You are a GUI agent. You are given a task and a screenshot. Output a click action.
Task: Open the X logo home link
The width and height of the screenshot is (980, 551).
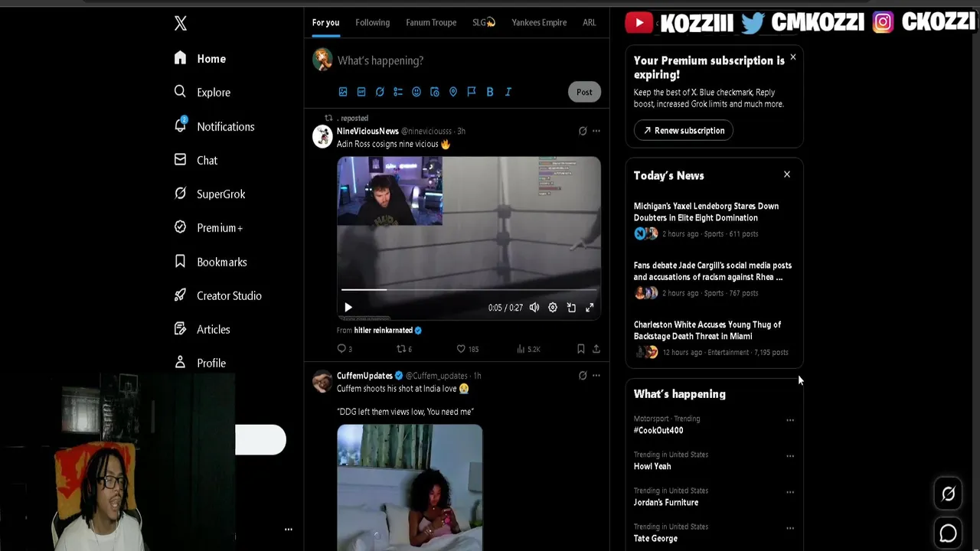[x=181, y=23]
